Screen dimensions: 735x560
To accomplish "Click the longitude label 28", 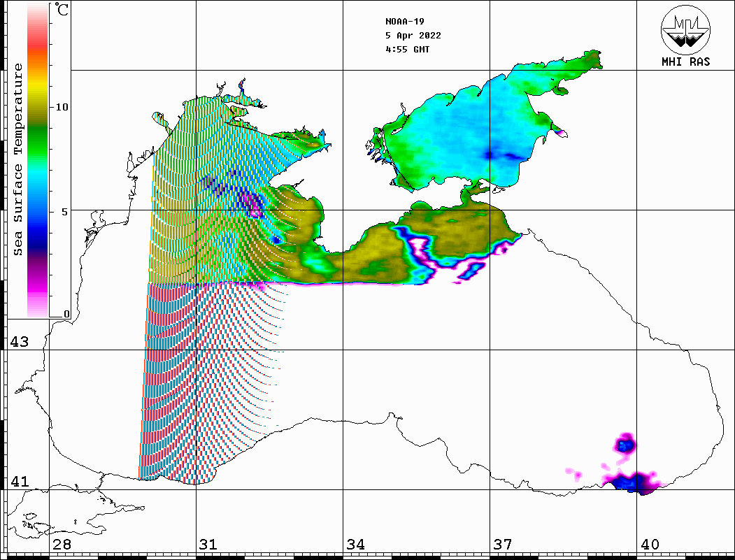I will click(x=62, y=544).
